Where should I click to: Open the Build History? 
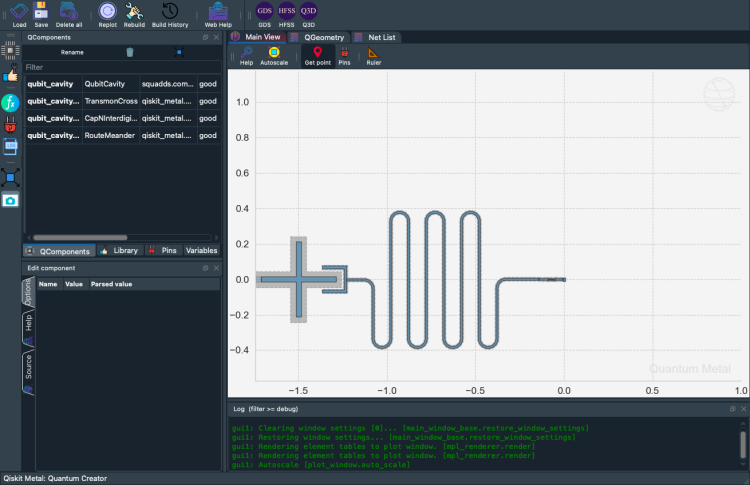tap(170, 13)
